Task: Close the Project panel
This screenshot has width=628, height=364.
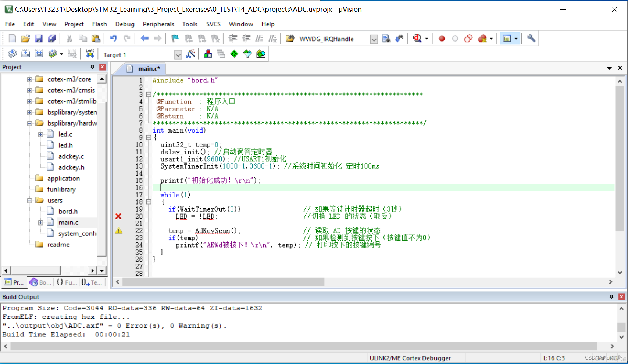Action: click(x=103, y=67)
